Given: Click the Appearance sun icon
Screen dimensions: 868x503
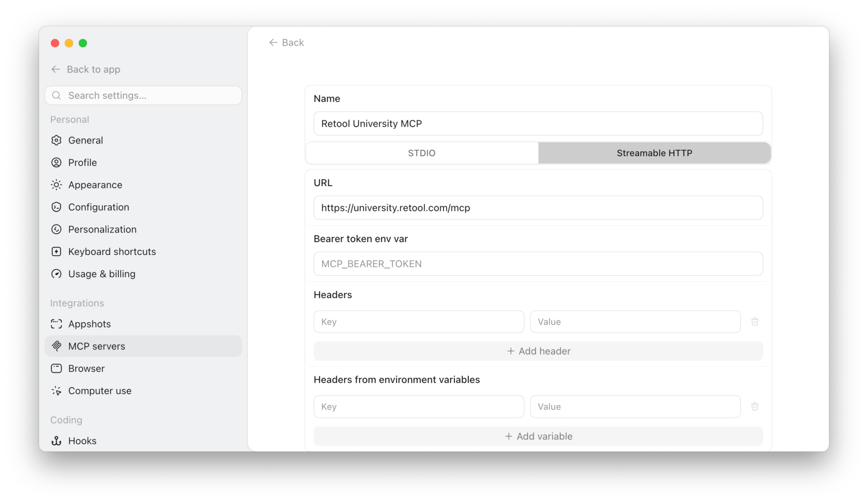Looking at the screenshot, I should tap(56, 185).
